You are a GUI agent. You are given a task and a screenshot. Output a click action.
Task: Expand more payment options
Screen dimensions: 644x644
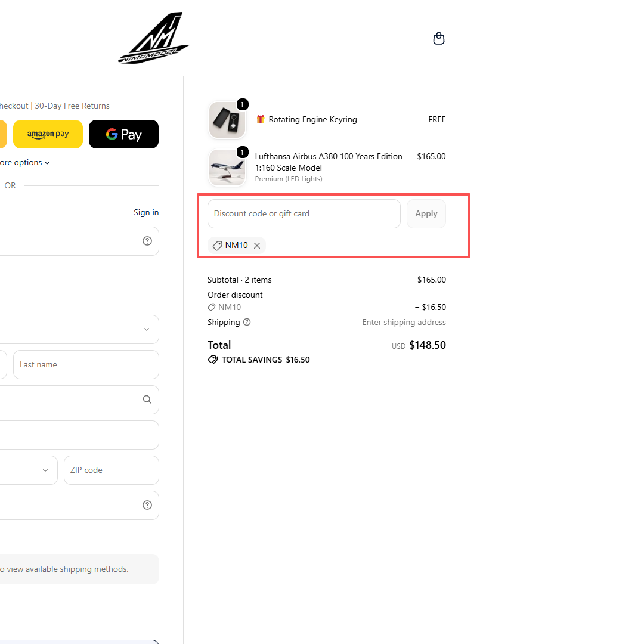coord(25,163)
